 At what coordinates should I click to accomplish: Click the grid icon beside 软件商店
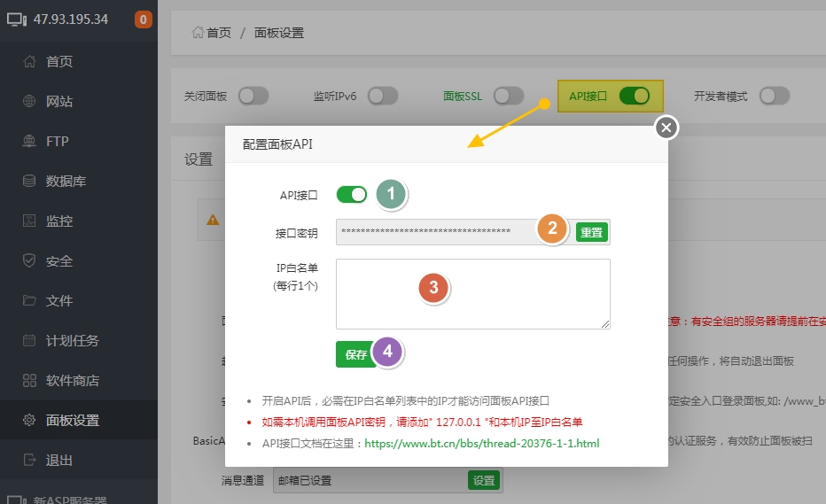[x=29, y=380]
